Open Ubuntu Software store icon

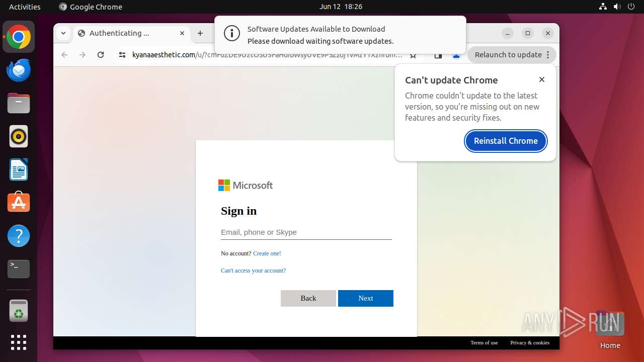tap(19, 202)
